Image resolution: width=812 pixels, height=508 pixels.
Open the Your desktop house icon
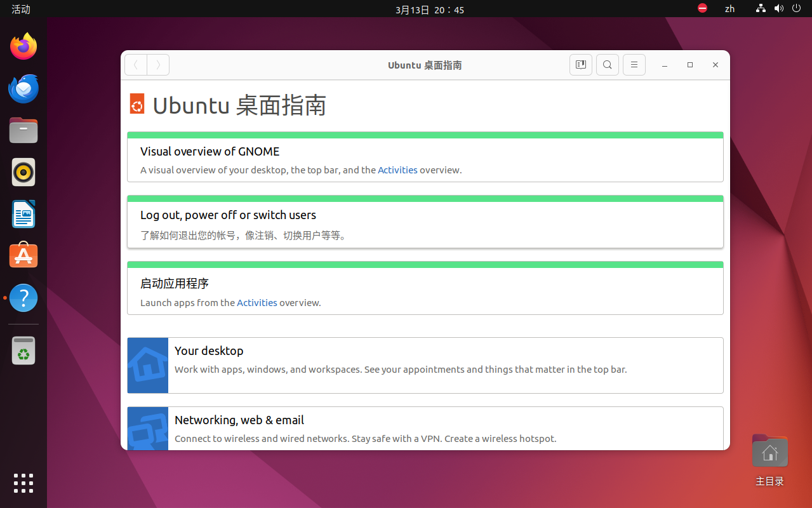tap(148, 365)
